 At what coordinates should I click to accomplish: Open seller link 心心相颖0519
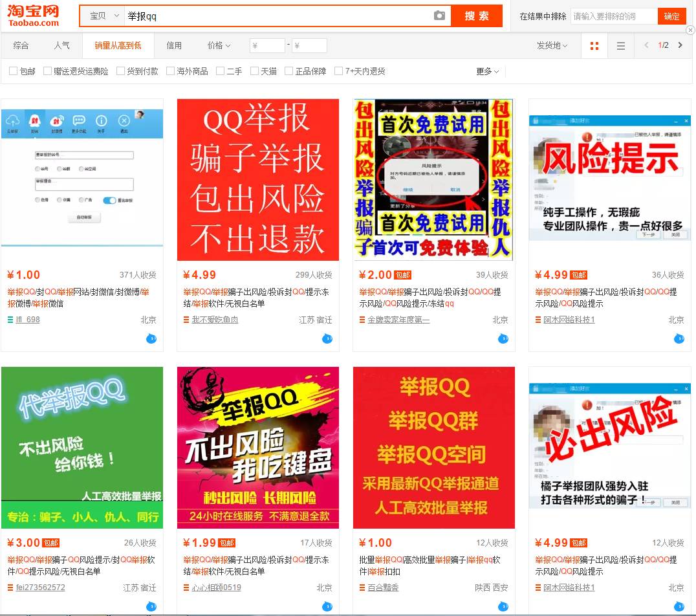point(217,588)
